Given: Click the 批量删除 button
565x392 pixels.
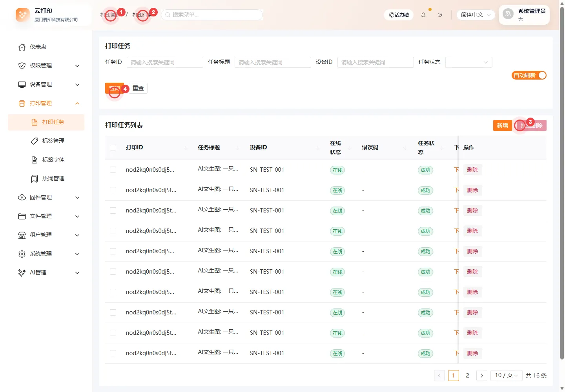Looking at the screenshot, I should (532, 125).
